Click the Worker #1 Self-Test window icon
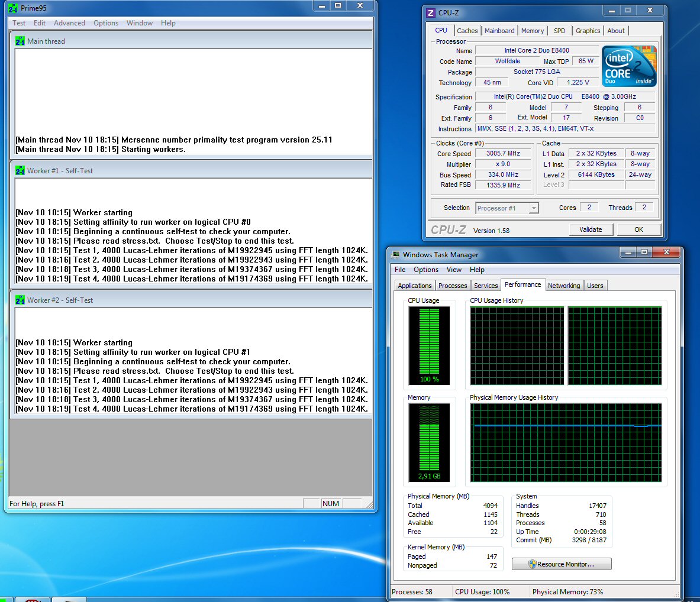Image resolution: width=700 pixels, height=602 pixels. (x=20, y=170)
